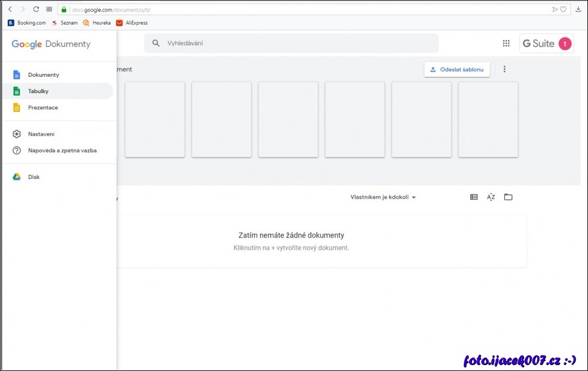Image resolution: width=588 pixels, height=371 pixels.
Task: Open the Heureka bookmark link
Action: 96,22
